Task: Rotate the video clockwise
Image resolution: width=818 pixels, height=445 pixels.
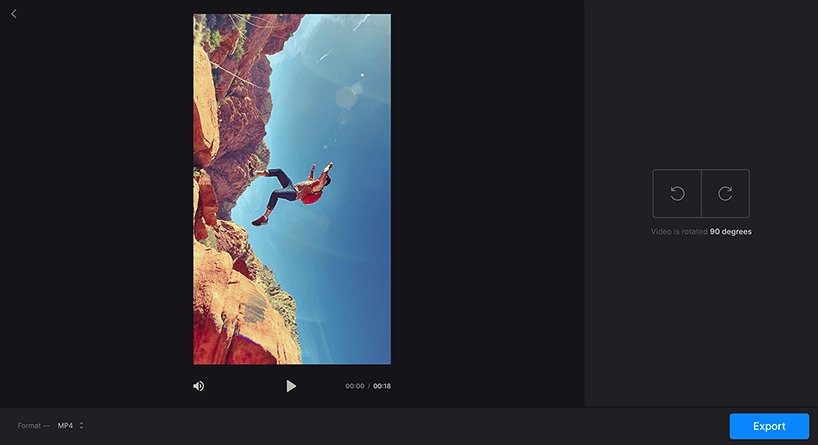Action: point(725,194)
